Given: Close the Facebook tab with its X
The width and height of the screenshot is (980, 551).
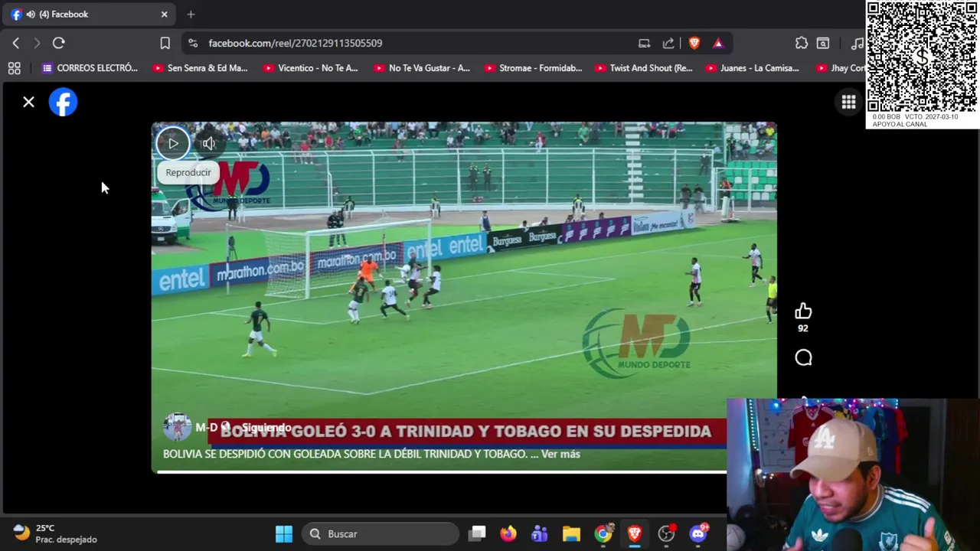Looking at the screenshot, I should point(164,14).
